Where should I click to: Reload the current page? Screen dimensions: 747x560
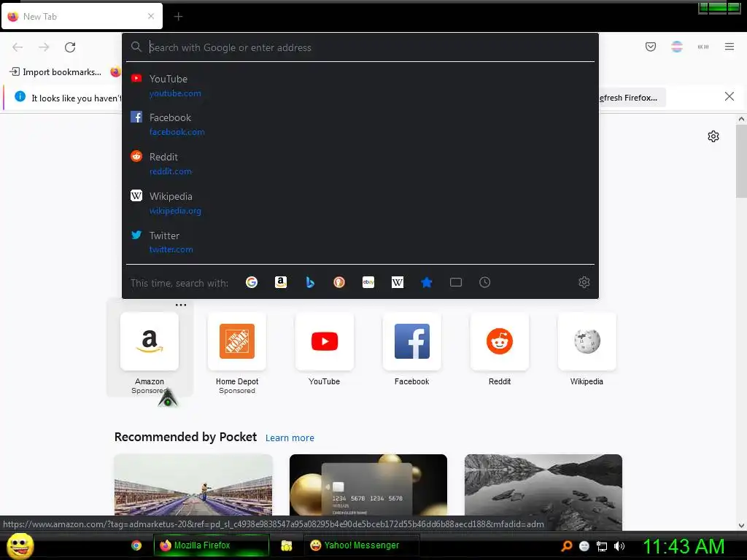[x=70, y=47]
